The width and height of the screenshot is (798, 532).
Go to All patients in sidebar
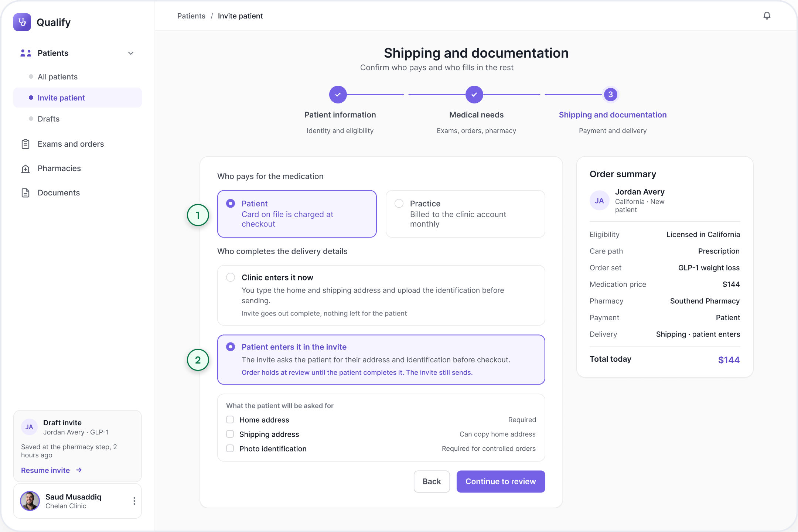(78, 77)
